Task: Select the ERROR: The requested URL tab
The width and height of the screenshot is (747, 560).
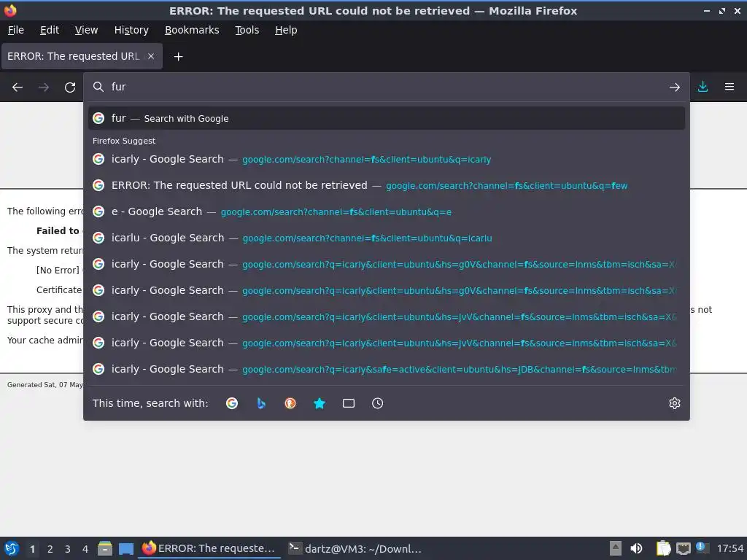Action: 82,56
